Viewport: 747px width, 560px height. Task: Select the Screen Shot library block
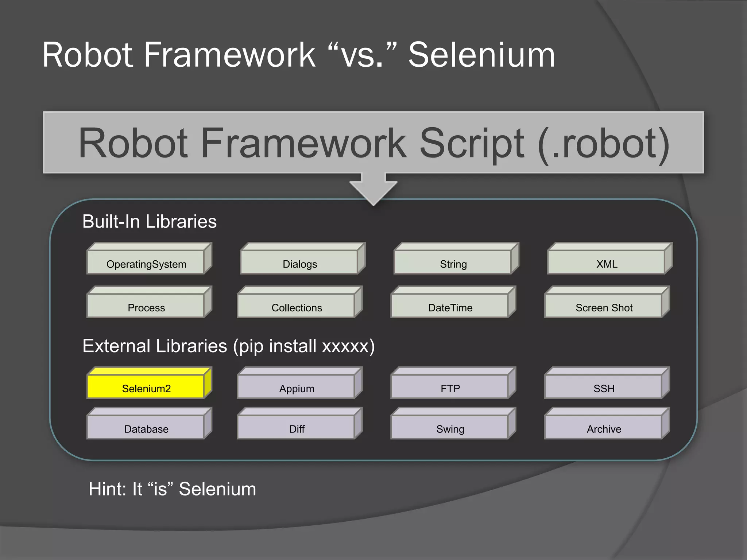604,307
